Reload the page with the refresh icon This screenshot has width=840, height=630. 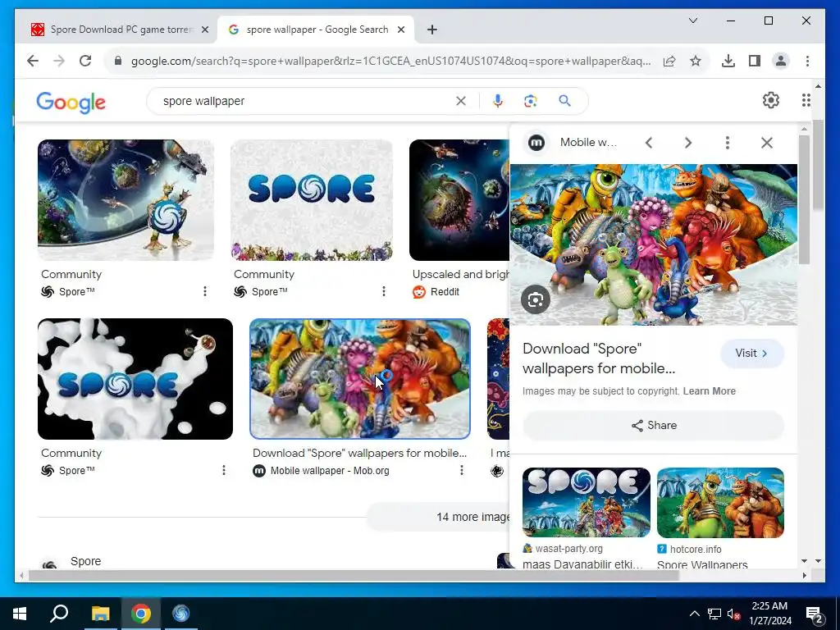point(85,61)
